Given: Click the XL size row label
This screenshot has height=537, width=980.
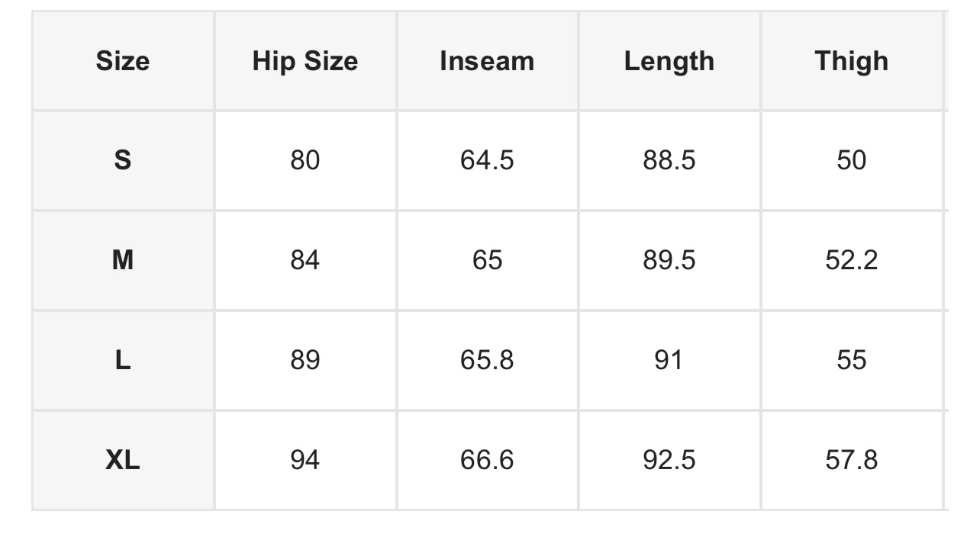Looking at the screenshot, I should pyautogui.click(x=123, y=460).
